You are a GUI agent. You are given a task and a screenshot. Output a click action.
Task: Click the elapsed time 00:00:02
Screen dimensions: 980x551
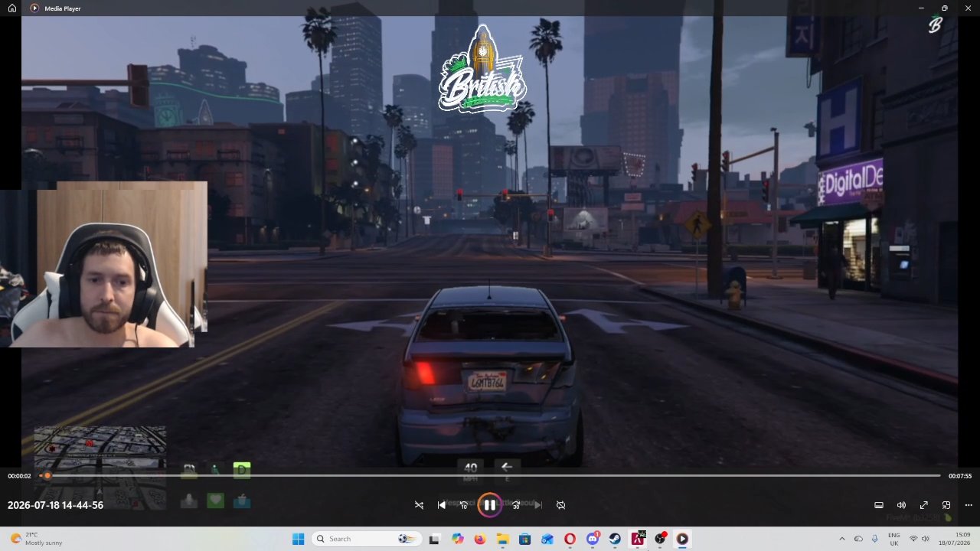(20, 476)
